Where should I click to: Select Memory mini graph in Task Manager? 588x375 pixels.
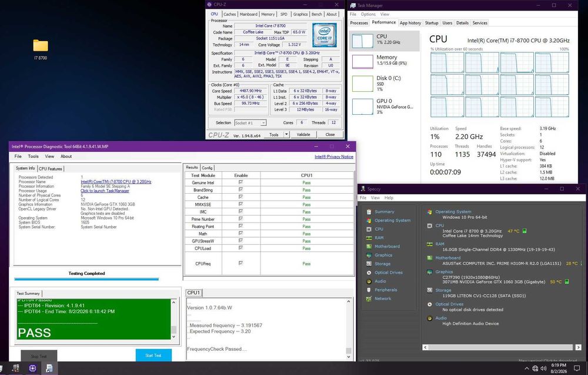click(363, 62)
